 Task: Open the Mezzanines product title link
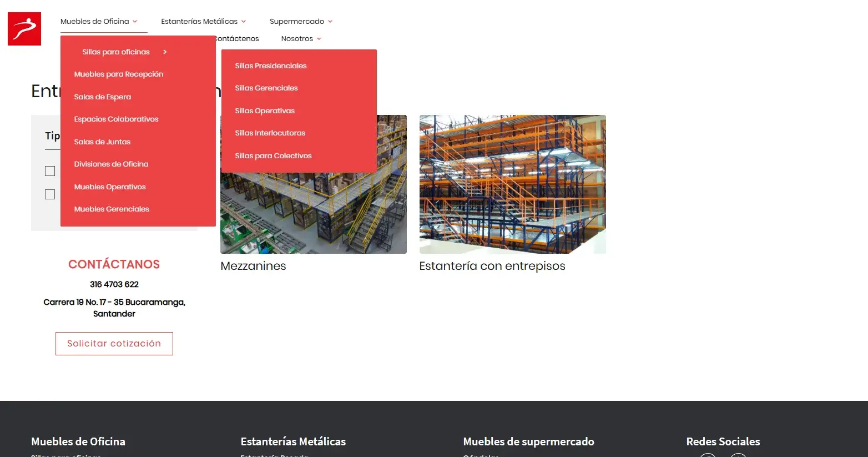[x=253, y=266]
